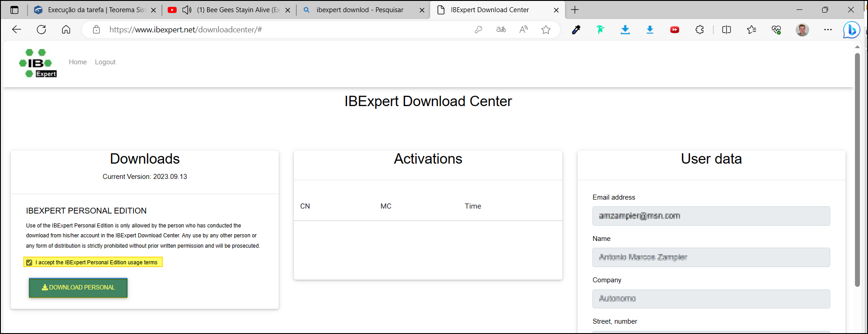Close the IBExpert Download Center tab
Screen dimensions: 868x334
pyautogui.click(x=556, y=10)
